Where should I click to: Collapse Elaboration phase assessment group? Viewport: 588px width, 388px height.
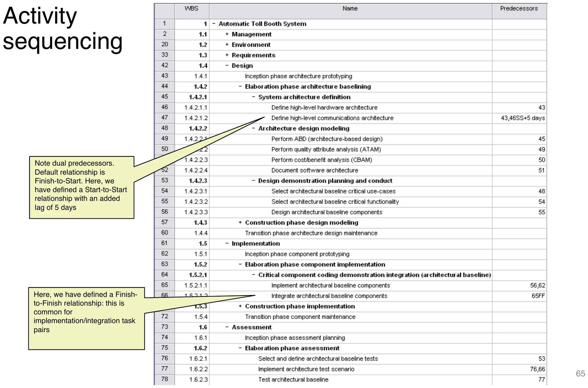(x=240, y=348)
